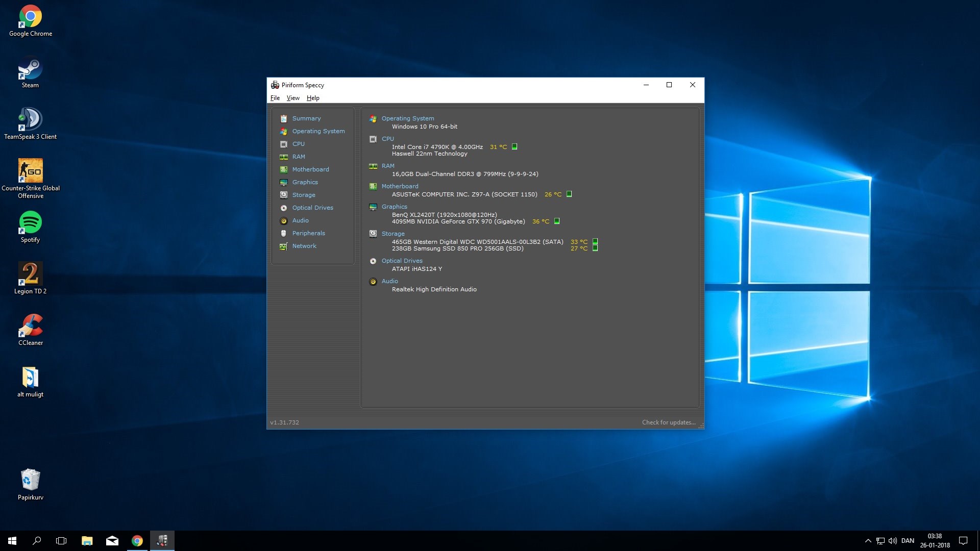Screen dimensions: 980x551
Task: Click the RAM heading link in summary pane
Action: coord(388,166)
